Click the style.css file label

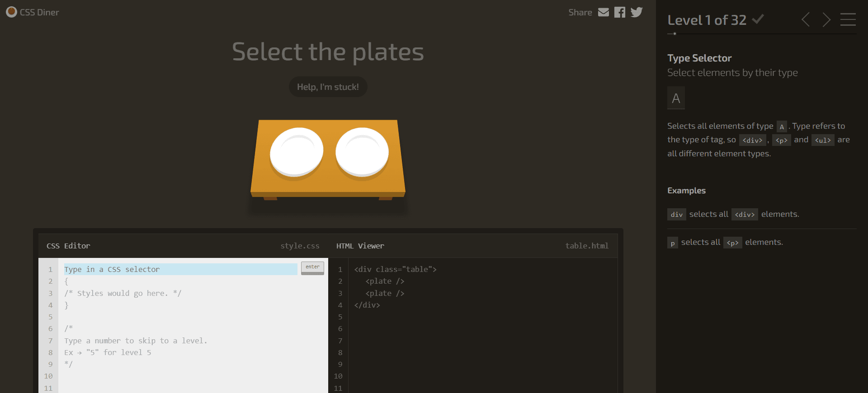(x=300, y=246)
